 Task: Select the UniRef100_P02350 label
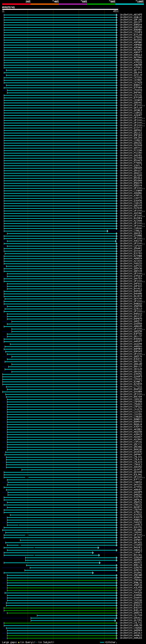(x=131, y=153)
